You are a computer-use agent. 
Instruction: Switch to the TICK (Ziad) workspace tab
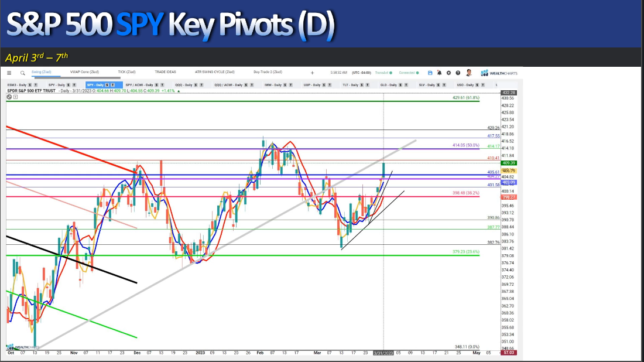[127, 72]
